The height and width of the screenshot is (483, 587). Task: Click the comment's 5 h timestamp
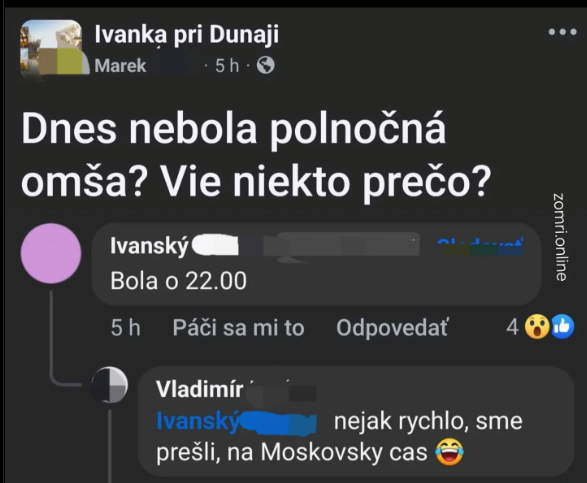coord(125,328)
